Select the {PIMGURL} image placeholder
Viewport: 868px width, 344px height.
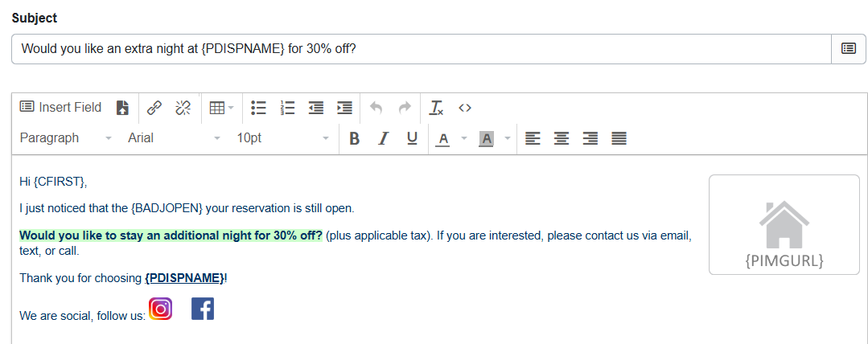pos(784,225)
